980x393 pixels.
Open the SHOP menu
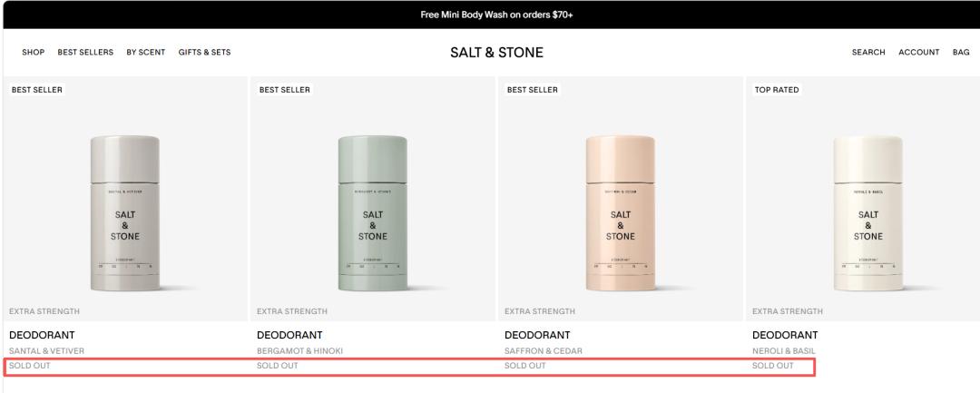34,53
